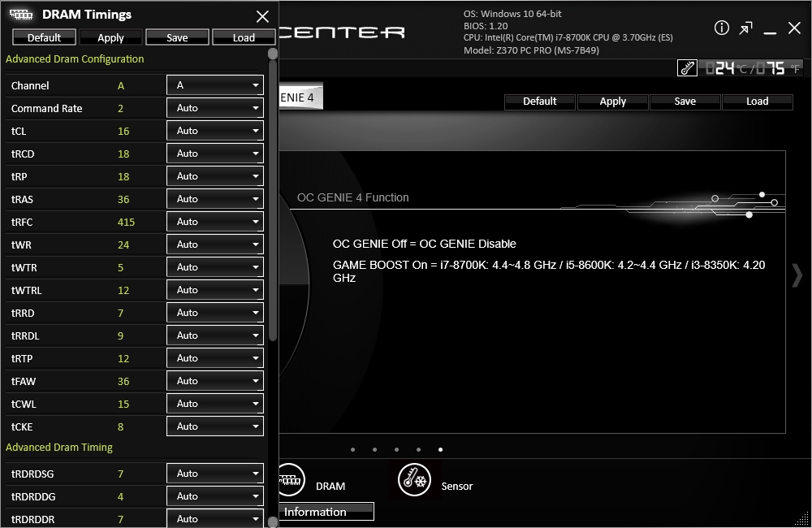This screenshot has width=812, height=528.
Task: Click the 'GAME BOOST On' description text
Action: click(x=549, y=271)
